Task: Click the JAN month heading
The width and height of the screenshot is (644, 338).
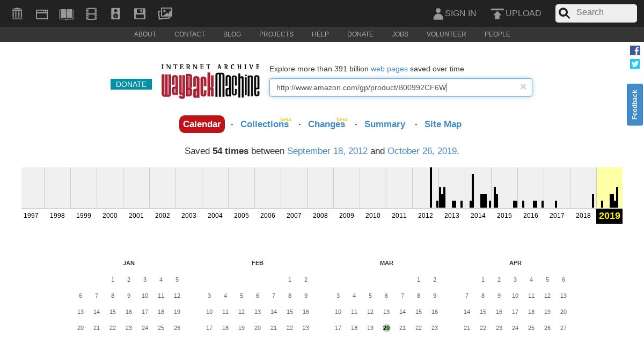Action: pyautogui.click(x=129, y=263)
